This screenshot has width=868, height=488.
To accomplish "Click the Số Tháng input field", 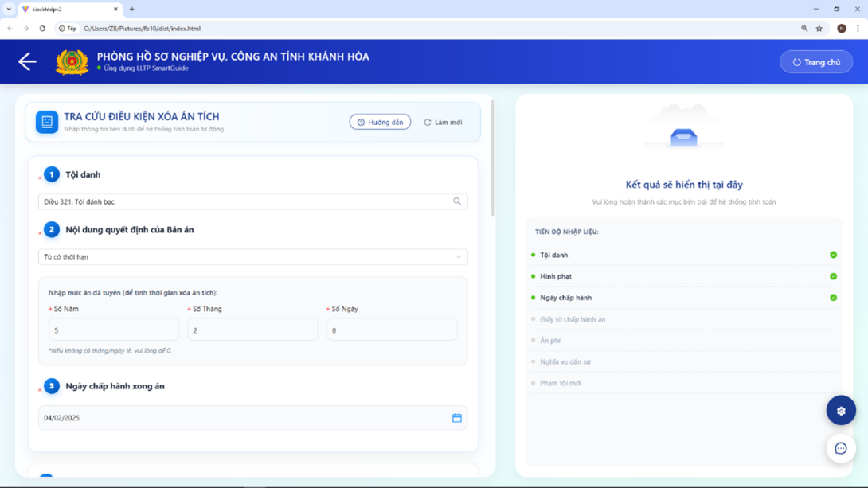I will pyautogui.click(x=252, y=330).
